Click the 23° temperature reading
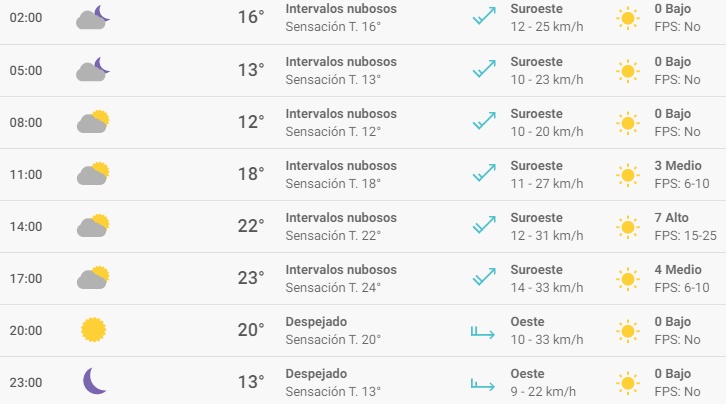This screenshot has width=726, height=404. point(251,278)
